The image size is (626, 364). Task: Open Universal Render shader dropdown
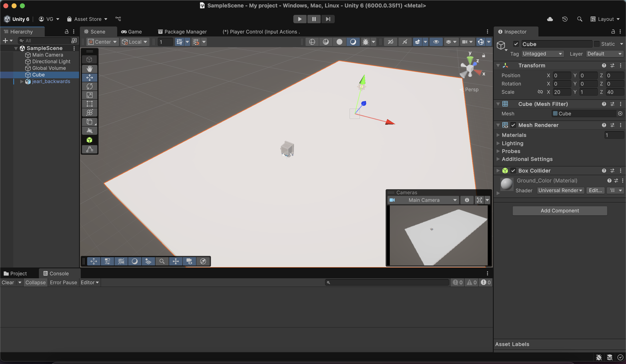(x=560, y=190)
